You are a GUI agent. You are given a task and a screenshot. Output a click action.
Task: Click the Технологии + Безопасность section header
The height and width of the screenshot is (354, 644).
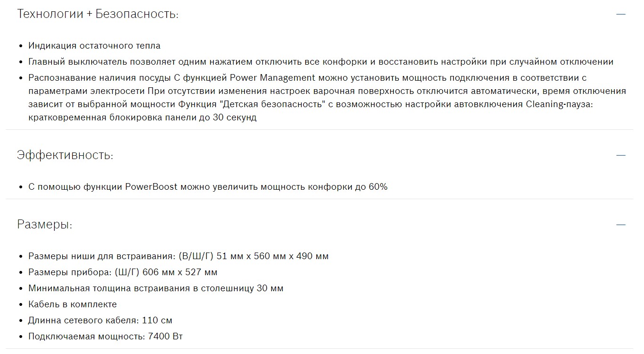(98, 14)
